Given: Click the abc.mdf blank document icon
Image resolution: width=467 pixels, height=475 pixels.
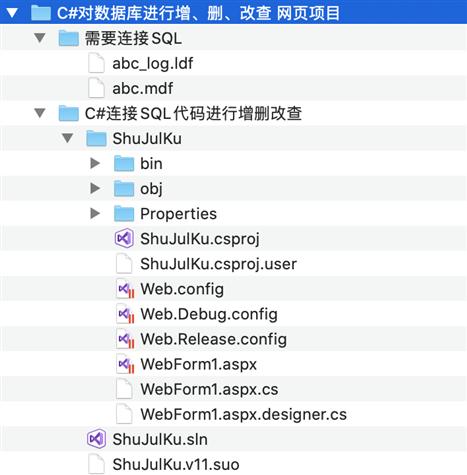Looking at the screenshot, I should pyautogui.click(x=96, y=88).
